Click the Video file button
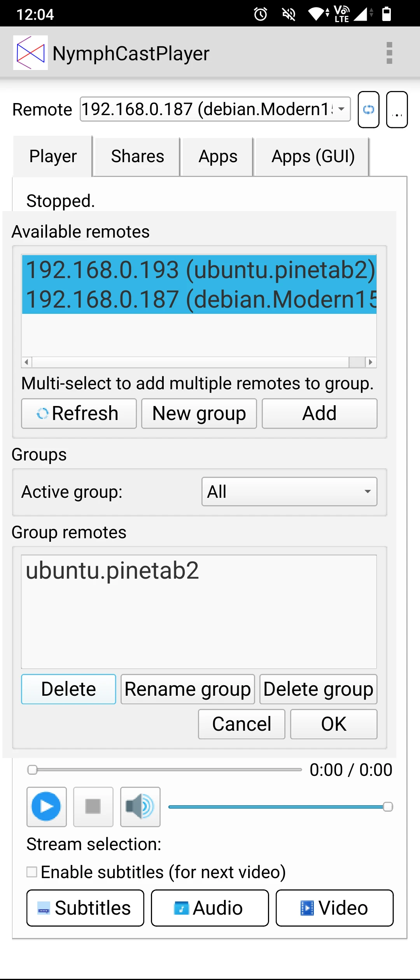This screenshot has height=980, width=420. pyautogui.click(x=334, y=908)
